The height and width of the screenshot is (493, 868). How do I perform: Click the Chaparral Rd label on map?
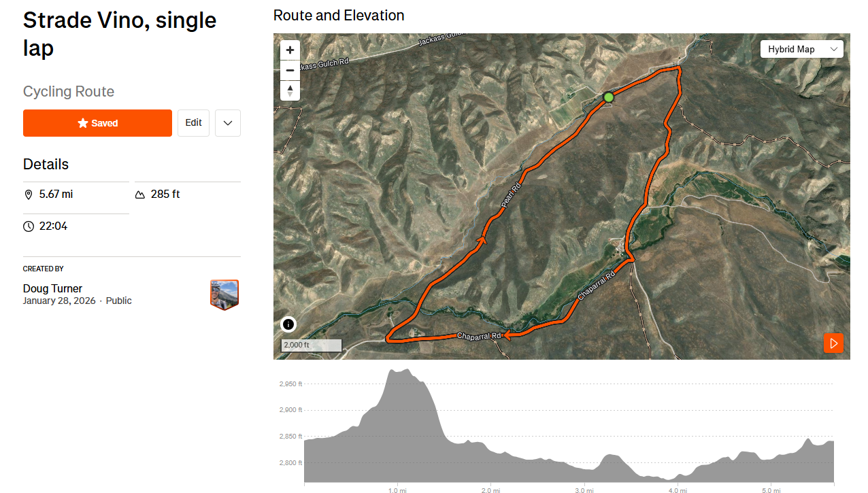point(479,336)
